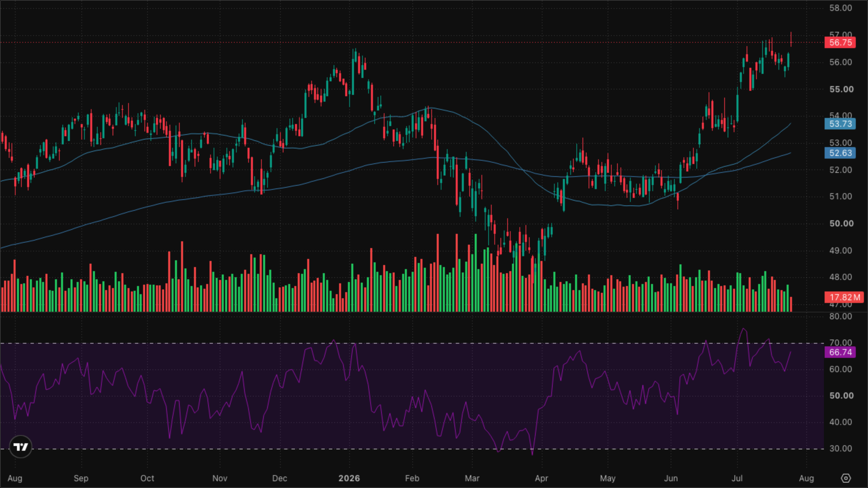
Task: Click the purple 66.74 RSI value label
Action: [x=840, y=352]
